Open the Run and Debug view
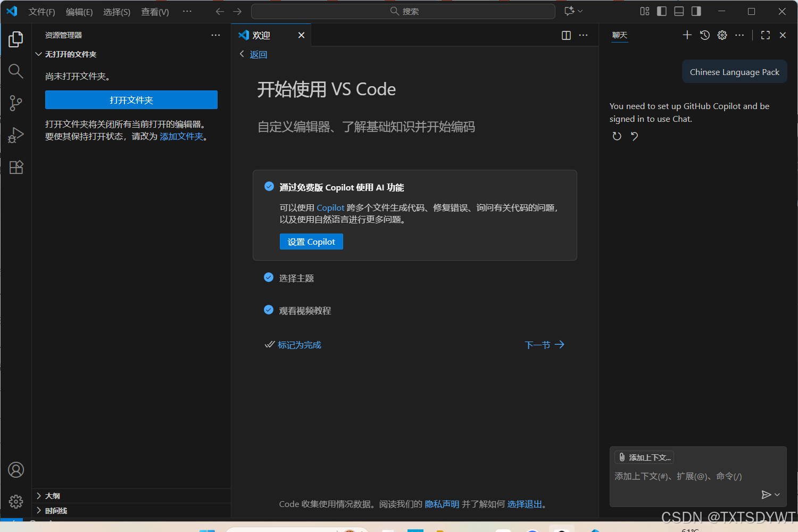798x532 pixels. [16, 135]
